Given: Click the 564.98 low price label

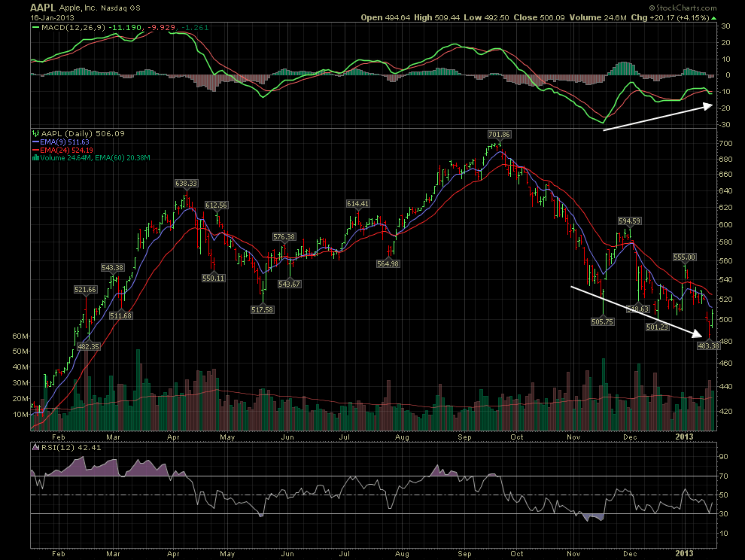Looking at the screenshot, I should click(388, 263).
